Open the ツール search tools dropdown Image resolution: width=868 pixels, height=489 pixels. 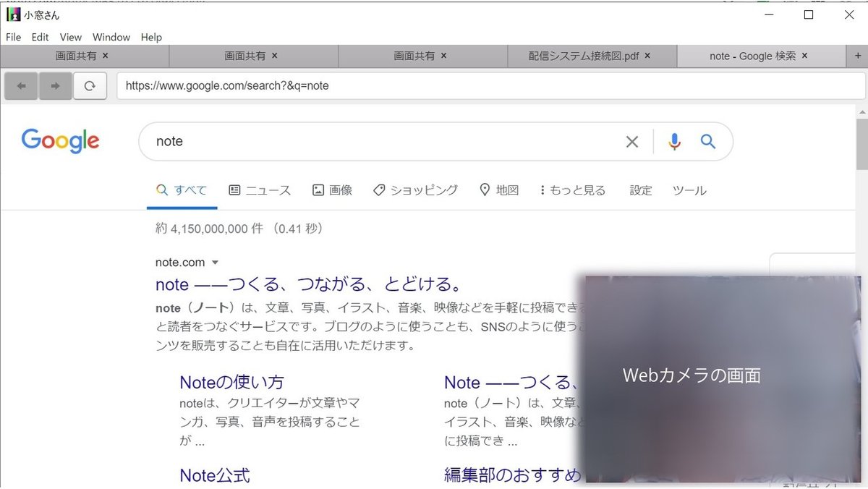click(689, 190)
